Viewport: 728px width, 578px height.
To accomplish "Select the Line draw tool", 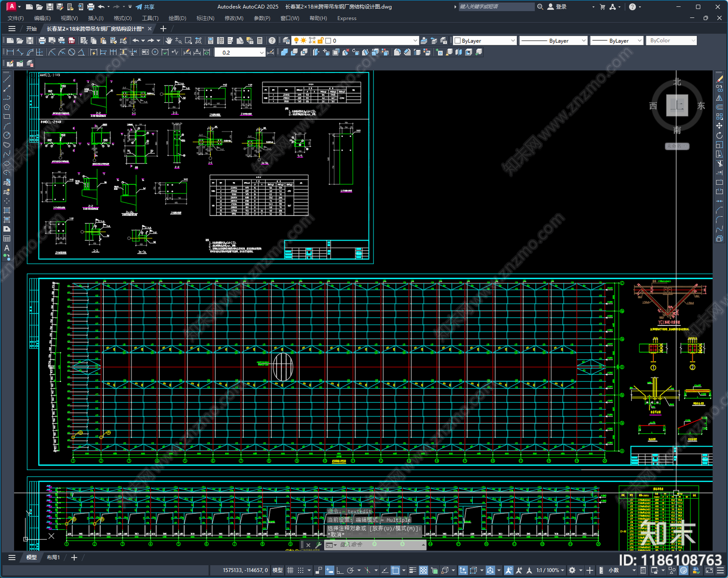I will tap(7, 79).
